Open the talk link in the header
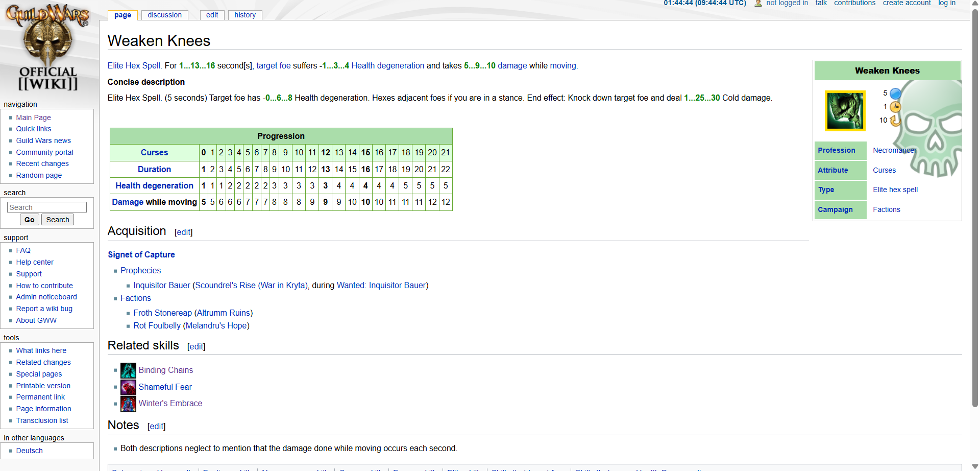Viewport: 980px width, 471px height. [x=821, y=3]
